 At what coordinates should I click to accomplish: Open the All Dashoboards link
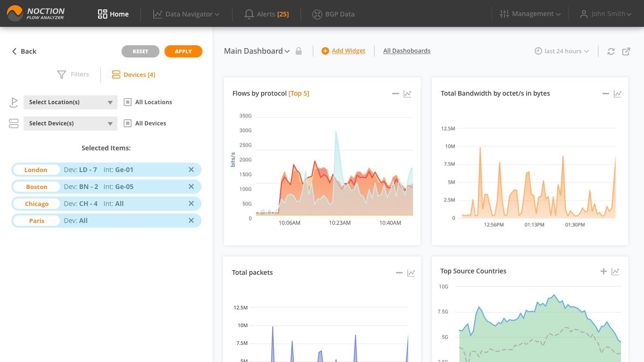pos(407,51)
